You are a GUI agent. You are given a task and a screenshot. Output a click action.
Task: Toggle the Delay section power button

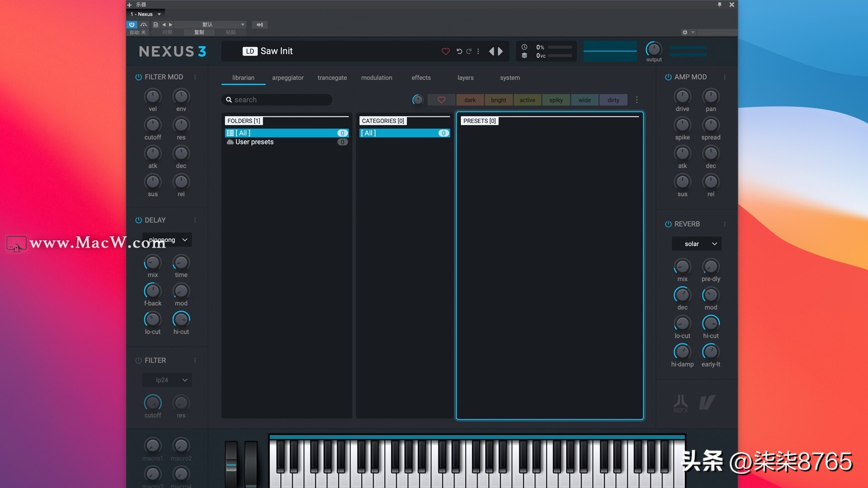tap(138, 220)
